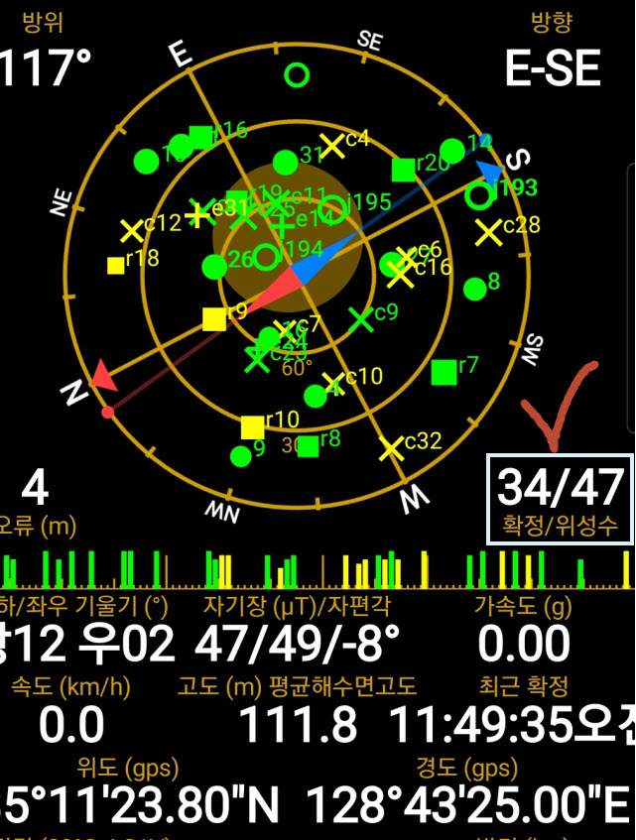
Task: Tap the latitude value ending 23.80"N
Action: coord(139,804)
